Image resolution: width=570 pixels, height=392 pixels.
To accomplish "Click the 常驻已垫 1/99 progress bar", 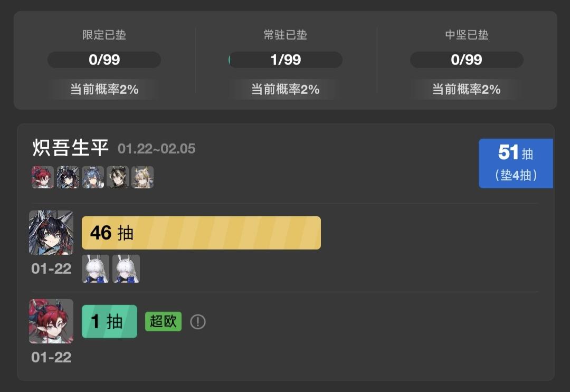I will [286, 60].
